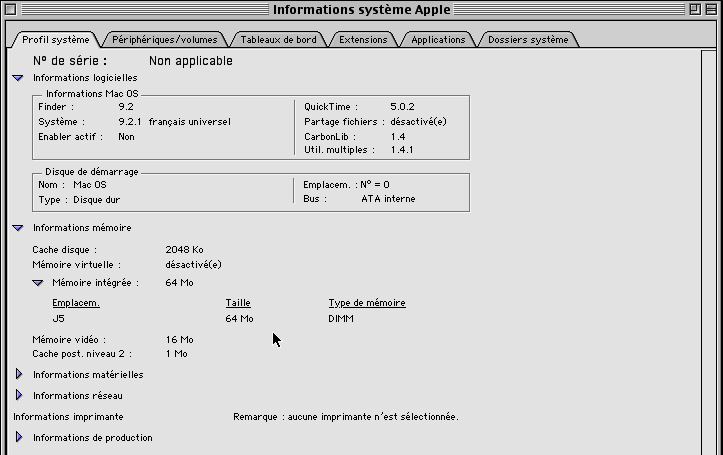The height and width of the screenshot is (455, 723).
Task: Click the J5 memory slot entry
Action: click(x=59, y=319)
